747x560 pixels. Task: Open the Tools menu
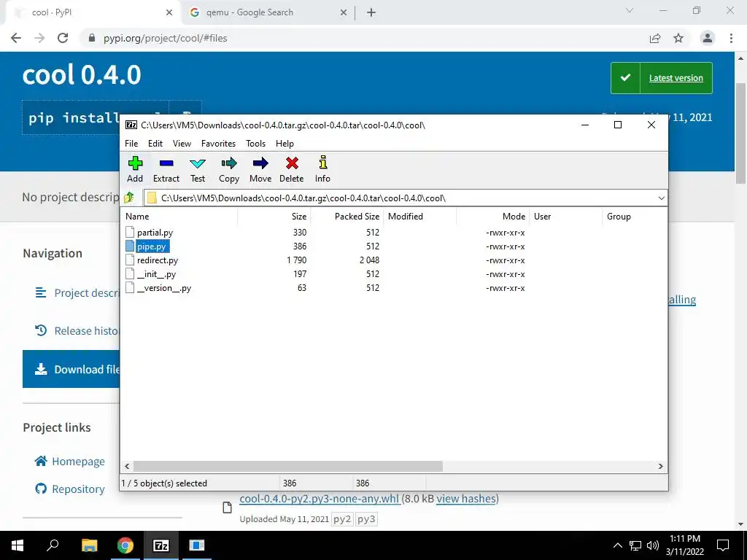tap(255, 144)
